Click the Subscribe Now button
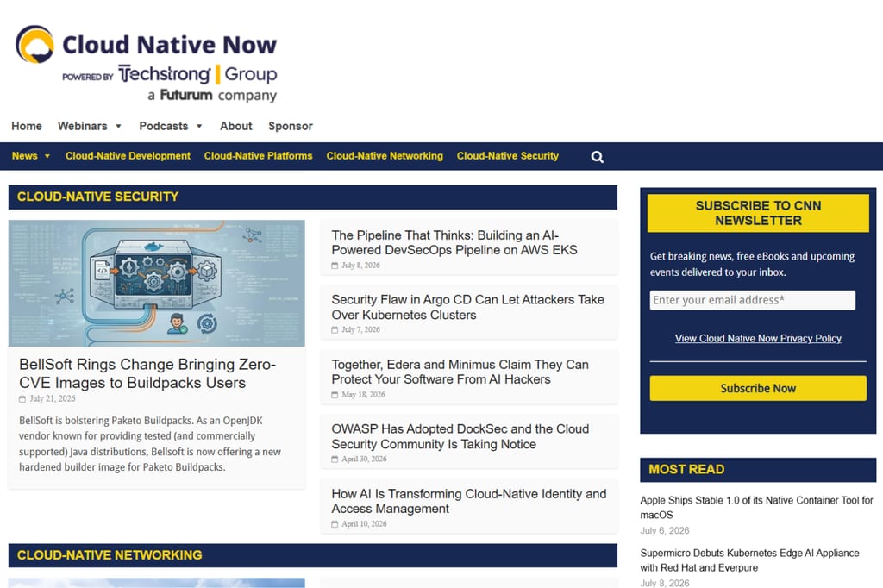 (x=758, y=388)
